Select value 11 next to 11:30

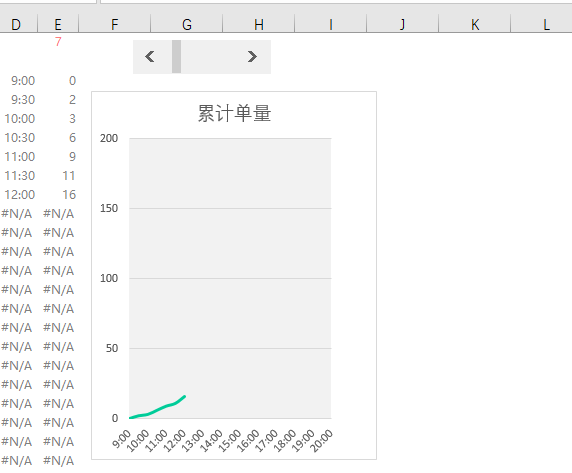[69, 175]
